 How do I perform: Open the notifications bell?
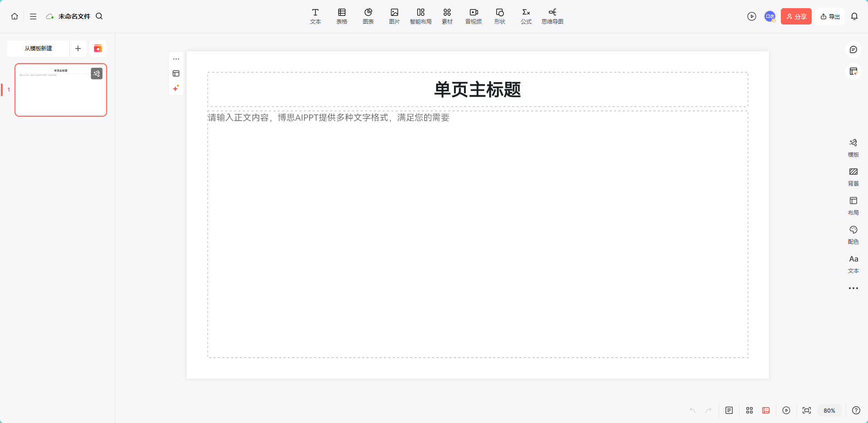click(x=854, y=16)
